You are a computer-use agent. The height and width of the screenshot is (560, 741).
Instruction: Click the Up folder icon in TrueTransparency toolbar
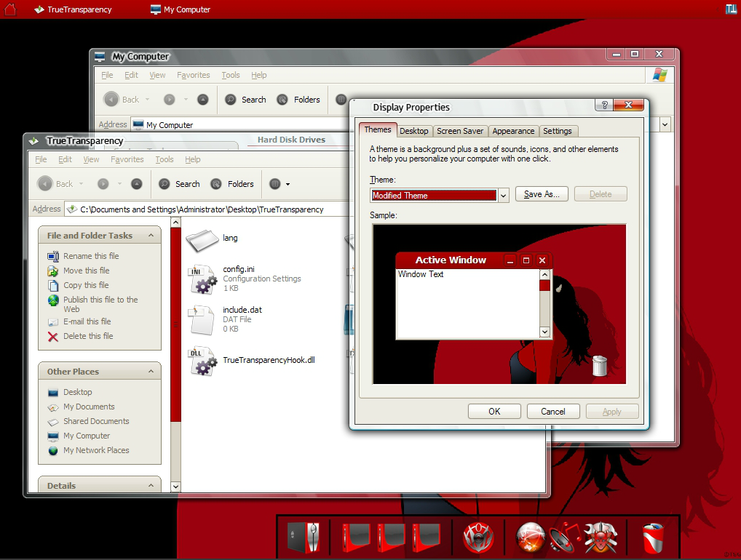tap(137, 184)
